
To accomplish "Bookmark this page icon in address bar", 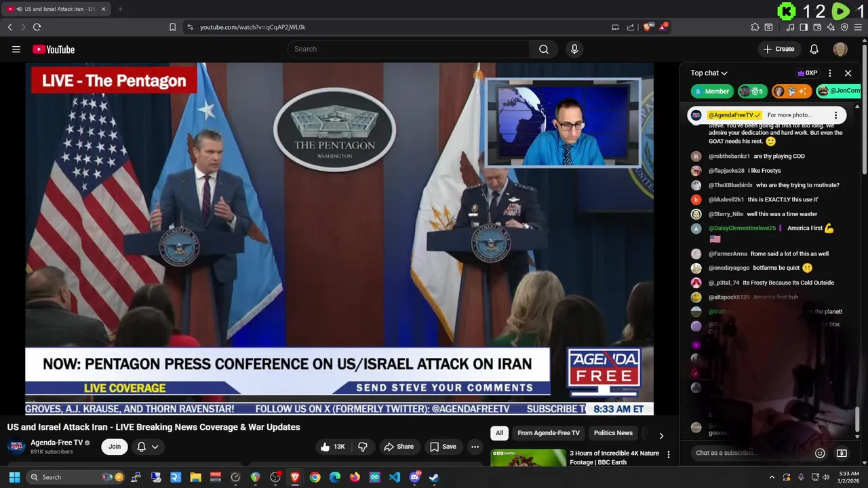I will click(172, 27).
